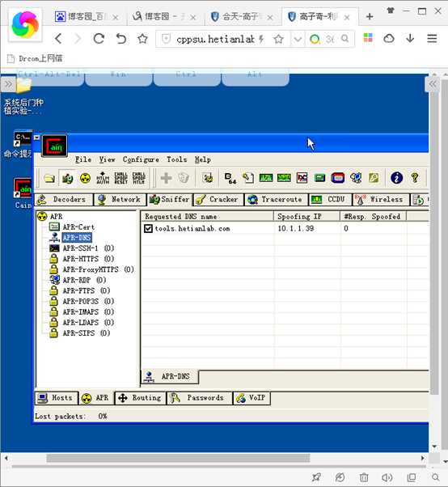
Task: Toggle the Start/Stop Sniffer network card icon
Action: [x=67, y=178]
